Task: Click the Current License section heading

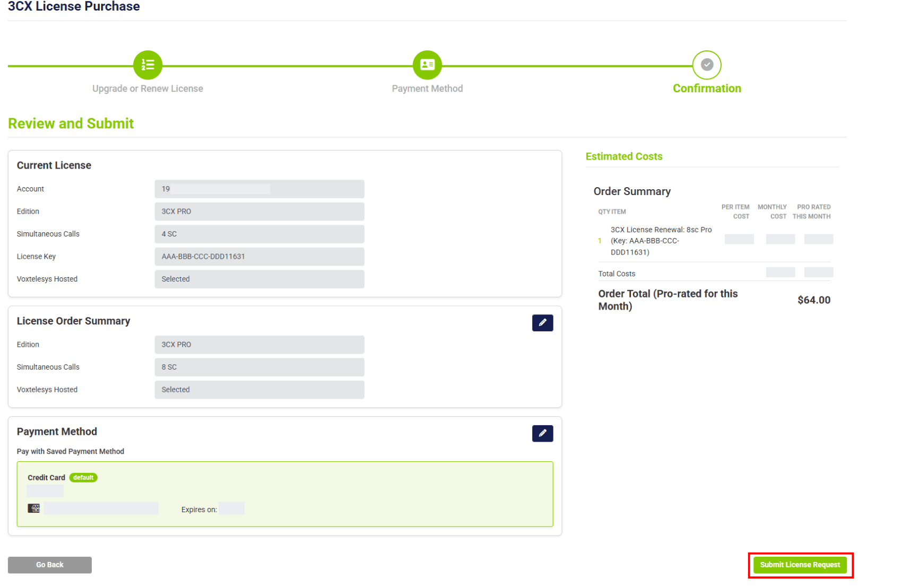Action: (x=54, y=165)
